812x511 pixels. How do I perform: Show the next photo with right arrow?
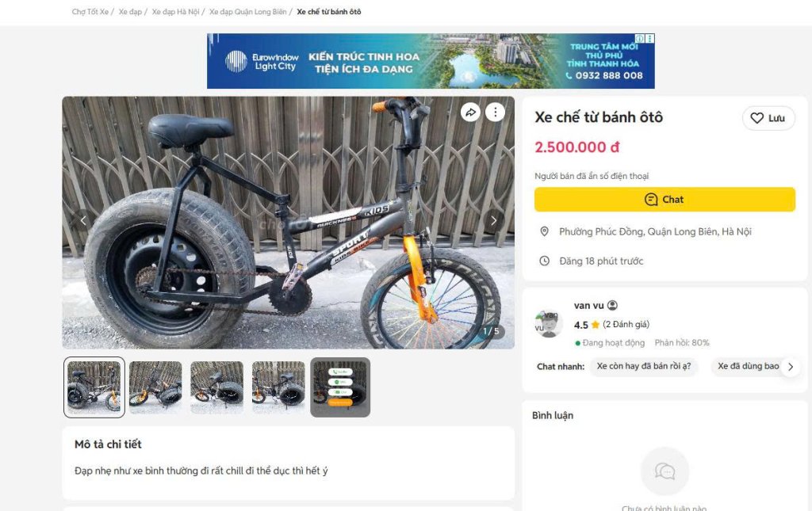click(493, 221)
